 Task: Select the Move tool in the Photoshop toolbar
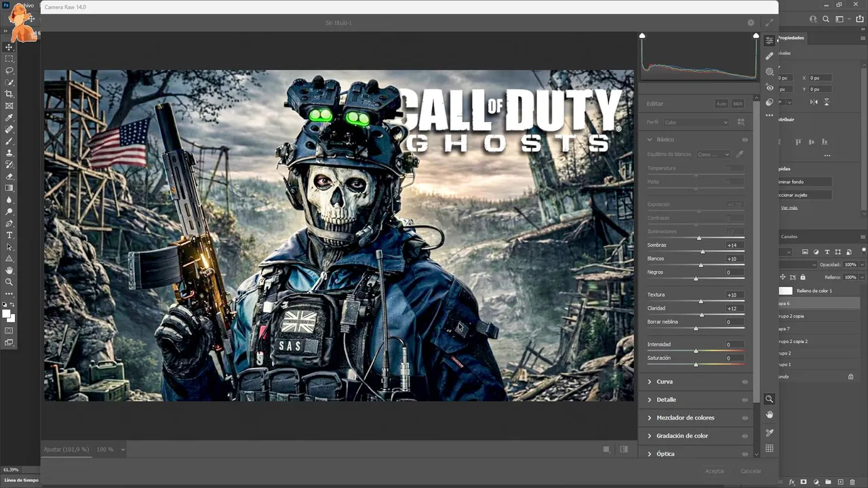click(9, 47)
